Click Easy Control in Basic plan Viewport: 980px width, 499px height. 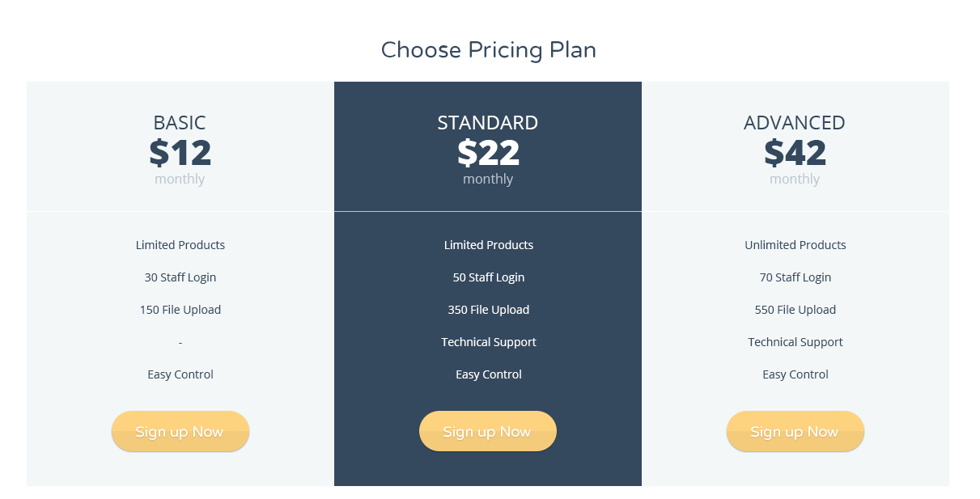(x=180, y=374)
